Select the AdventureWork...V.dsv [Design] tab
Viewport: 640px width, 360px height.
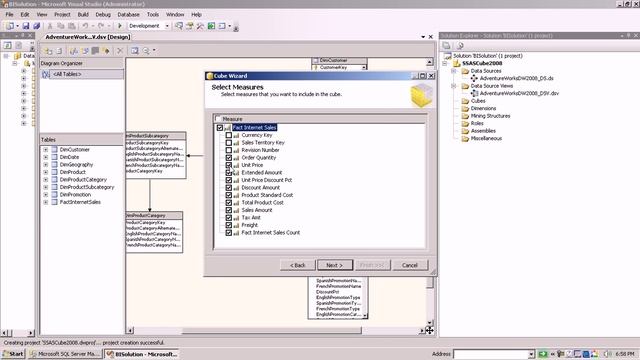pos(87,37)
